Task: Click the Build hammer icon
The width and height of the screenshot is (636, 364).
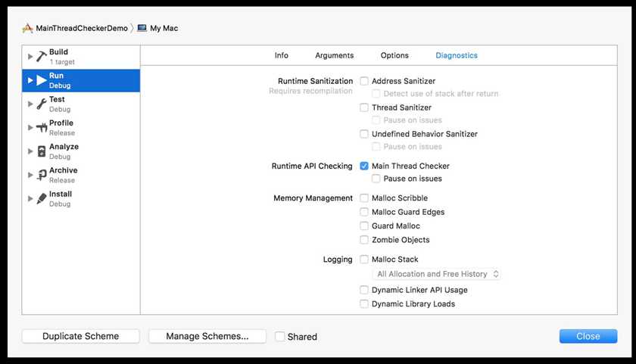Action: coord(42,56)
